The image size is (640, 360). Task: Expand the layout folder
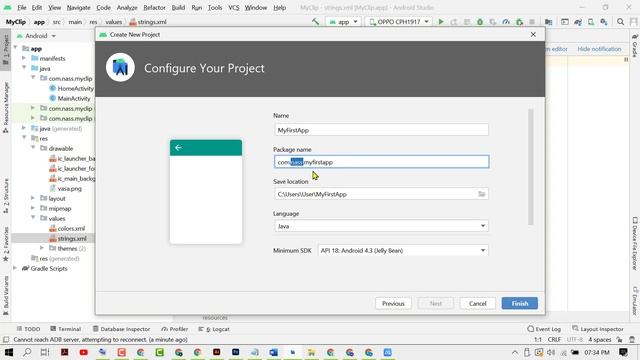click(x=33, y=198)
